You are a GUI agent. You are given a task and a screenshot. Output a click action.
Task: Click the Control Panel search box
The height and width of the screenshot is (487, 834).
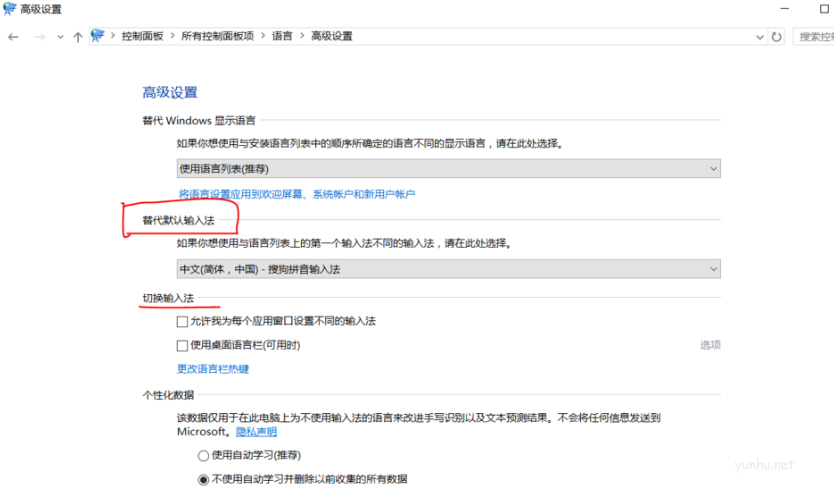coord(814,37)
